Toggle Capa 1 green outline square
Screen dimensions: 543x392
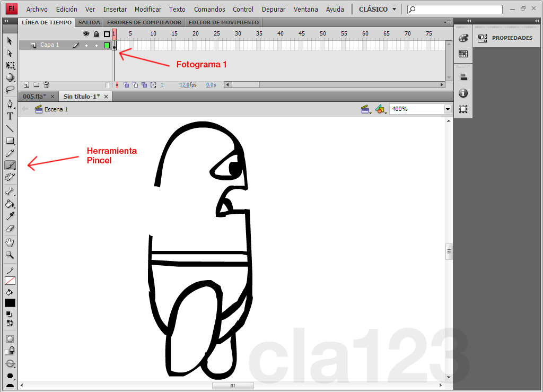point(107,46)
